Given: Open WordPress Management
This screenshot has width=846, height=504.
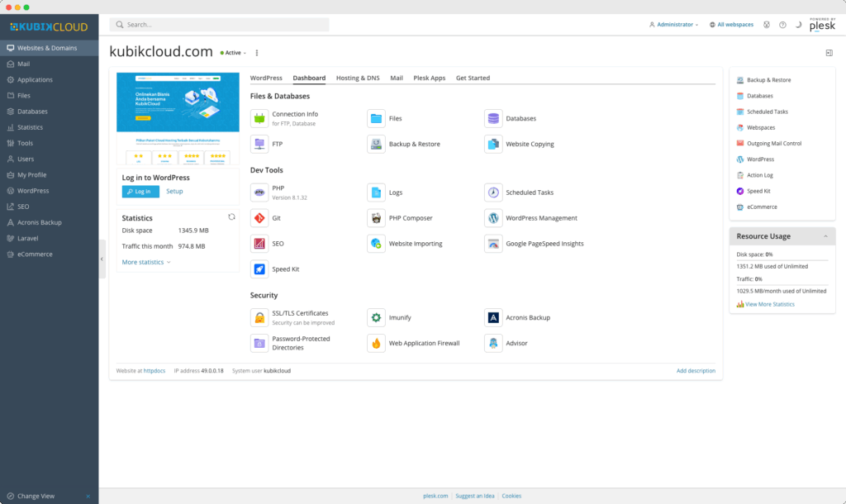Looking at the screenshot, I should 531,218.
